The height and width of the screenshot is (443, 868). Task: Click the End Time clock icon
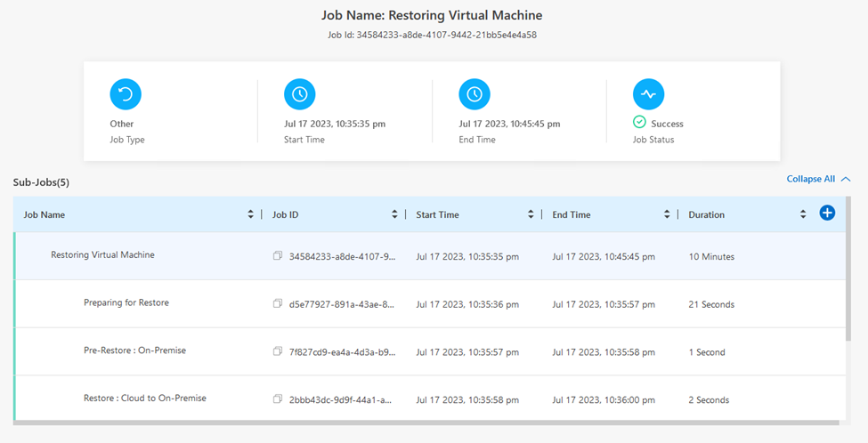pos(475,94)
